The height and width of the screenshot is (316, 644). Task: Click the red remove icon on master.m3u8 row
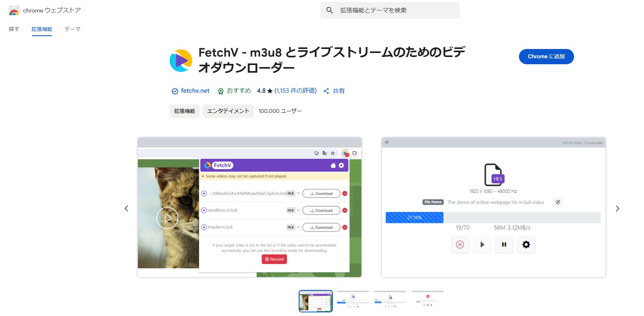(345, 227)
